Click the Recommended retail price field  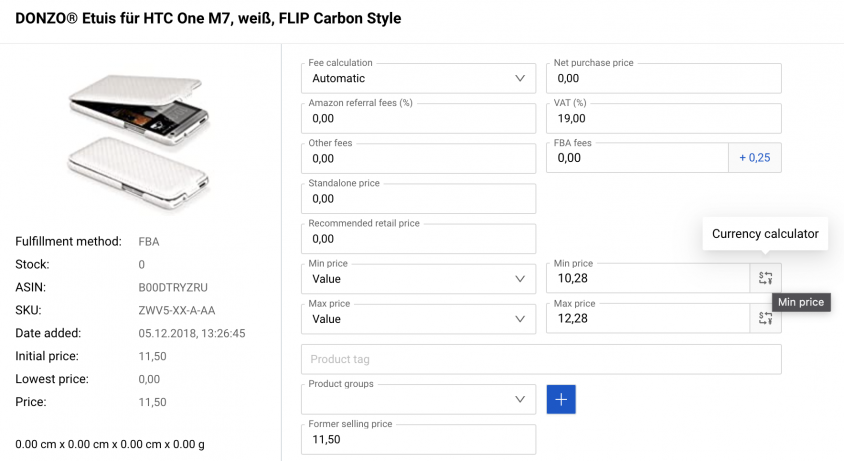(418, 239)
